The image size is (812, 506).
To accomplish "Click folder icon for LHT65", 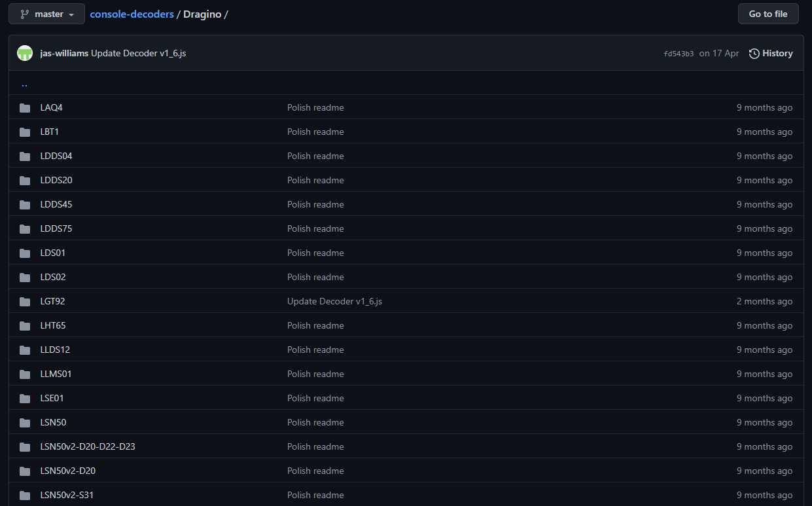I will 25,326.
